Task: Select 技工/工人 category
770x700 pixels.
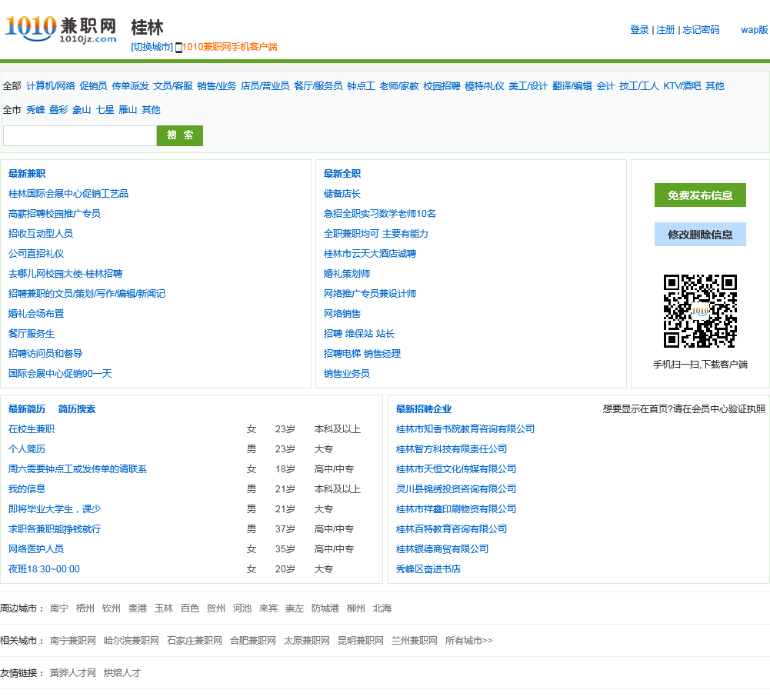Action: point(639,86)
